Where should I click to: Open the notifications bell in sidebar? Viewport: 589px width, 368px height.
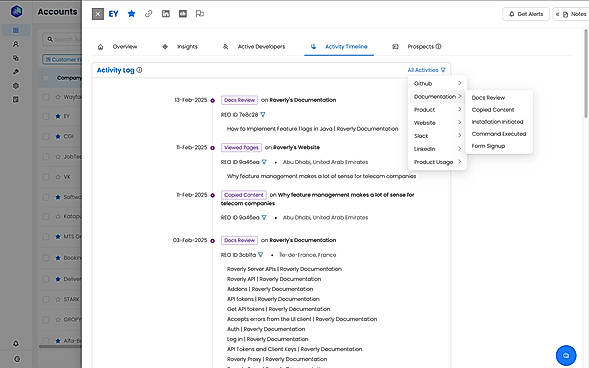(x=15, y=343)
